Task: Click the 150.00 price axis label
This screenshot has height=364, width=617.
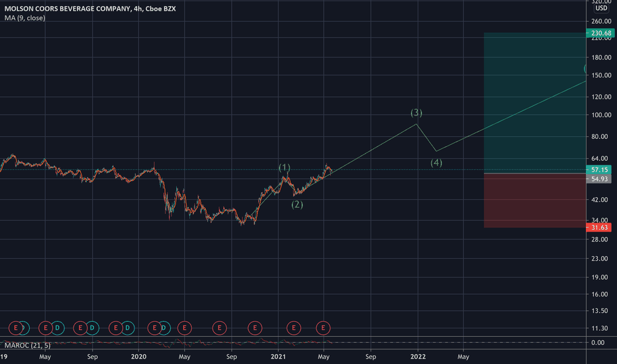Action: pyautogui.click(x=602, y=75)
